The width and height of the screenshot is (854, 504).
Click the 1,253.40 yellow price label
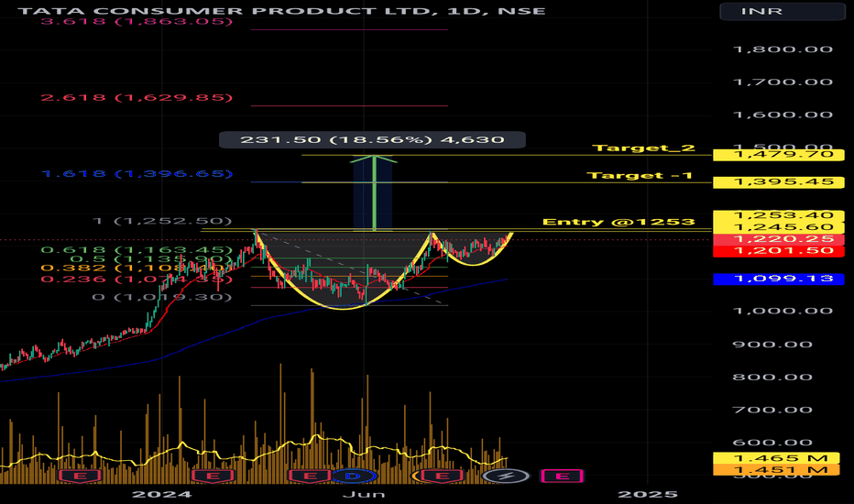coord(779,215)
